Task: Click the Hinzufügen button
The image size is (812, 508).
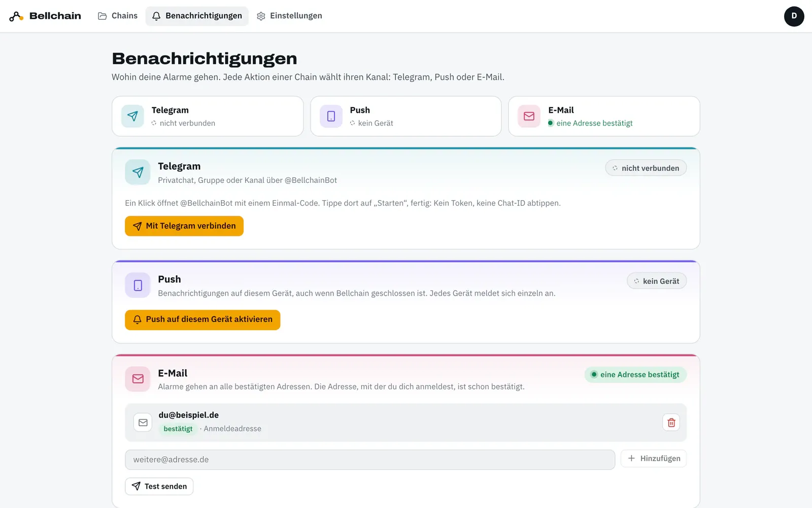Action: tap(654, 459)
